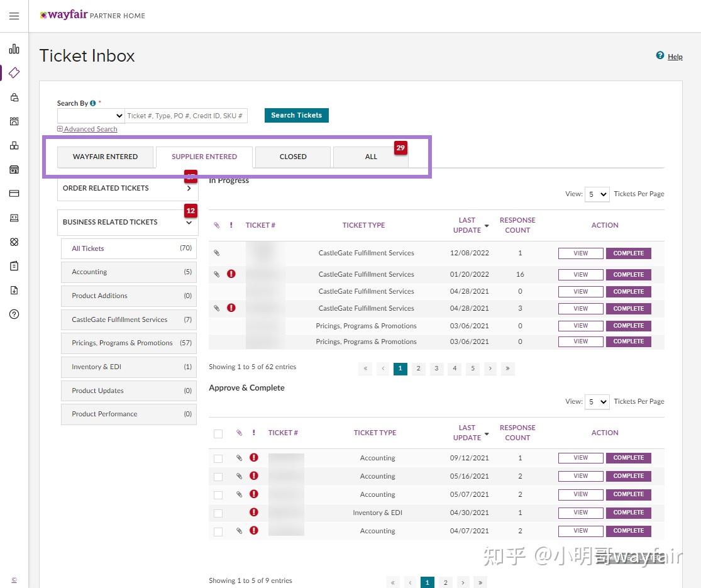
Task: Switch to the CLOSED tab
Action: (292, 157)
